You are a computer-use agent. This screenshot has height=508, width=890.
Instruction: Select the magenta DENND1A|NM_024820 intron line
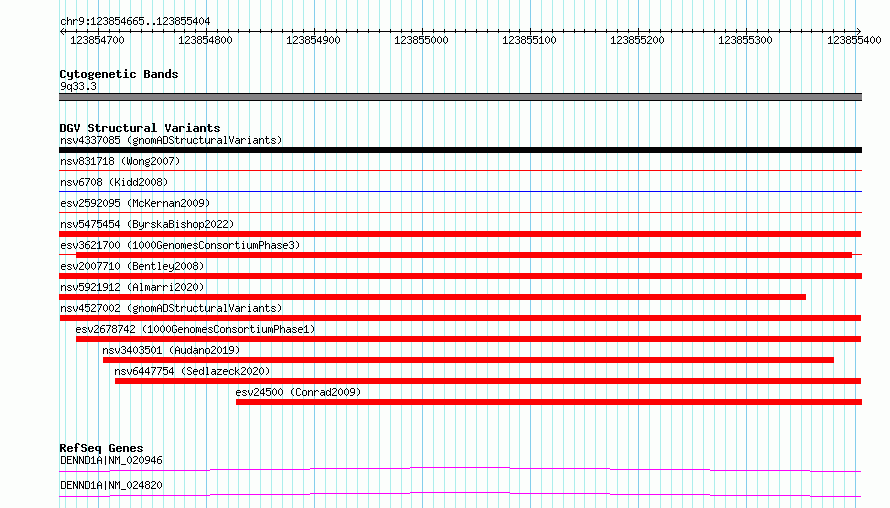point(460,494)
